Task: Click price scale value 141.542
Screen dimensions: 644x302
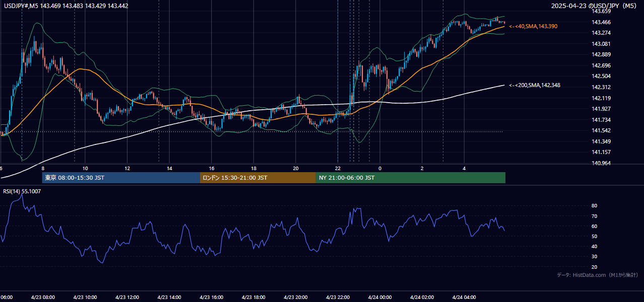Action: click(x=601, y=130)
